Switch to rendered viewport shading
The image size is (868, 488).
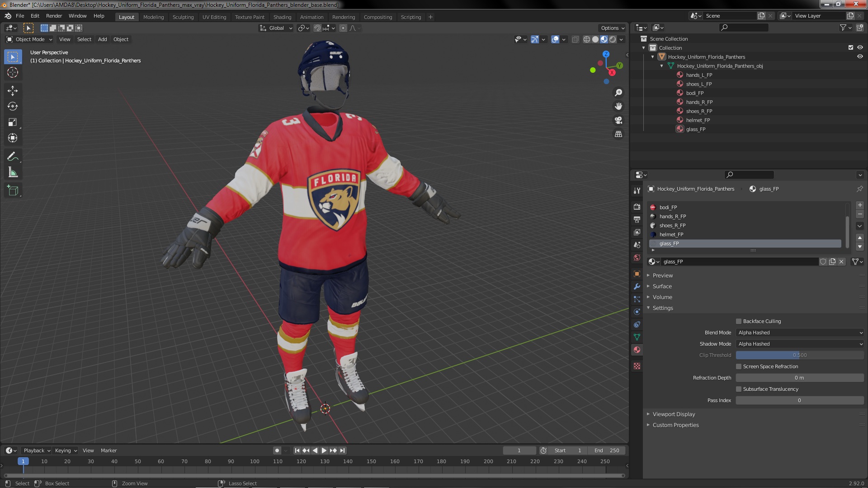[x=613, y=39]
